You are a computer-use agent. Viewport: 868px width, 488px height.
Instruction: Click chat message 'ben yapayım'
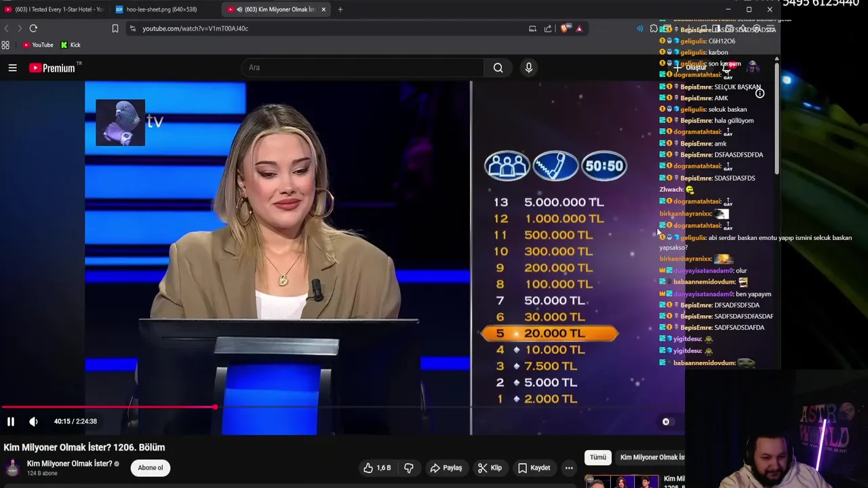(753, 294)
